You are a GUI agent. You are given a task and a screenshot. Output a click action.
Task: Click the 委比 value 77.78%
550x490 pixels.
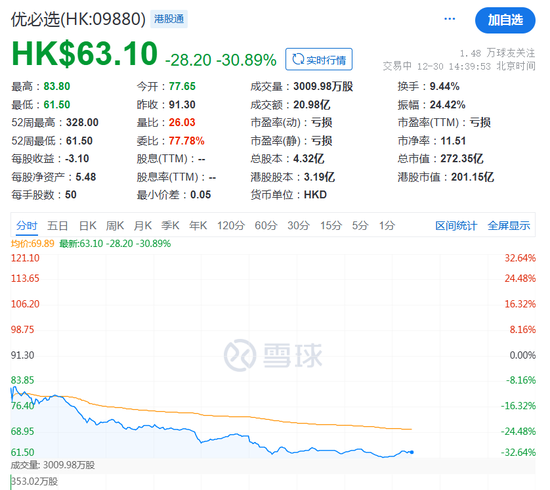tap(187, 141)
